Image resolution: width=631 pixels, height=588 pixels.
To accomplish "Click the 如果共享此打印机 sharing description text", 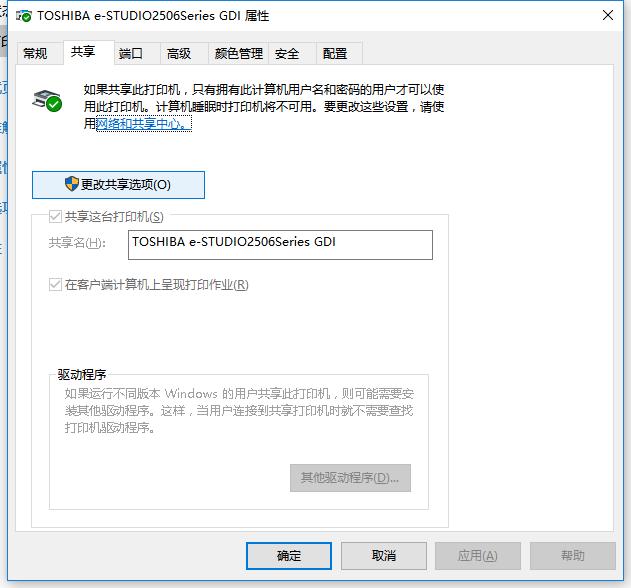I will point(264,107).
